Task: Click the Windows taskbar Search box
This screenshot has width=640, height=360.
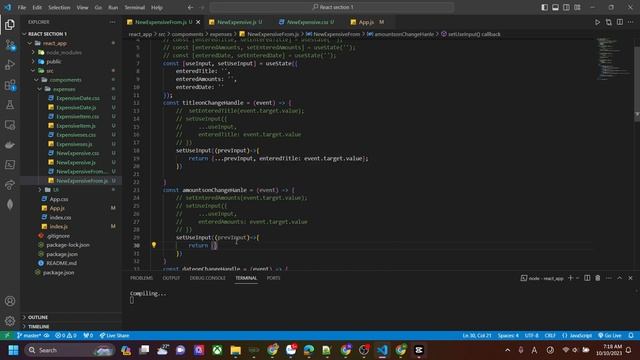Action: pyautogui.click(x=69, y=350)
